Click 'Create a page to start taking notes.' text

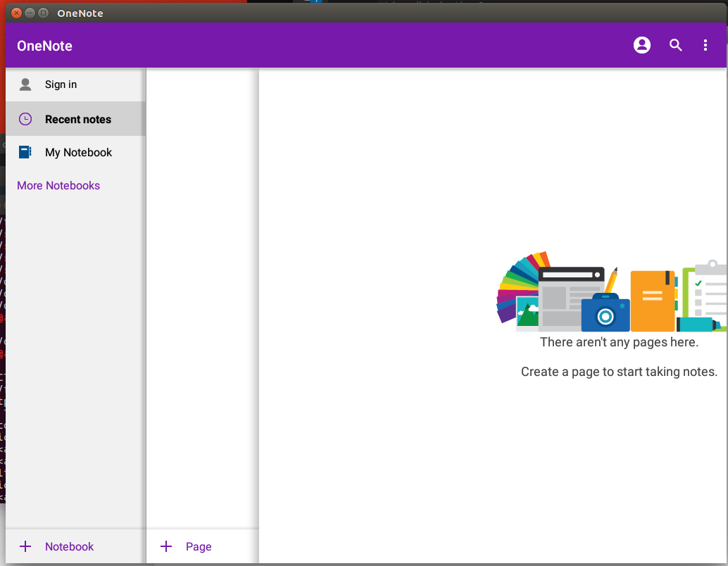click(619, 372)
